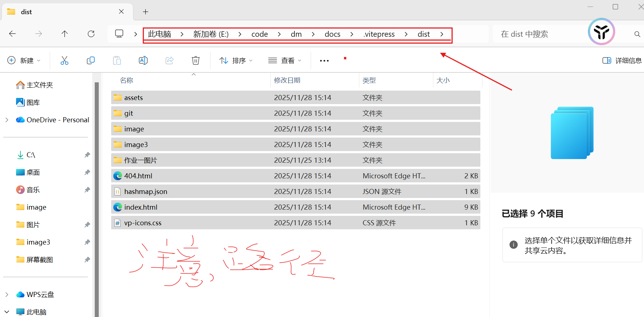Click the code breadcrumb segment
The height and width of the screenshot is (317, 644).
pyautogui.click(x=259, y=34)
